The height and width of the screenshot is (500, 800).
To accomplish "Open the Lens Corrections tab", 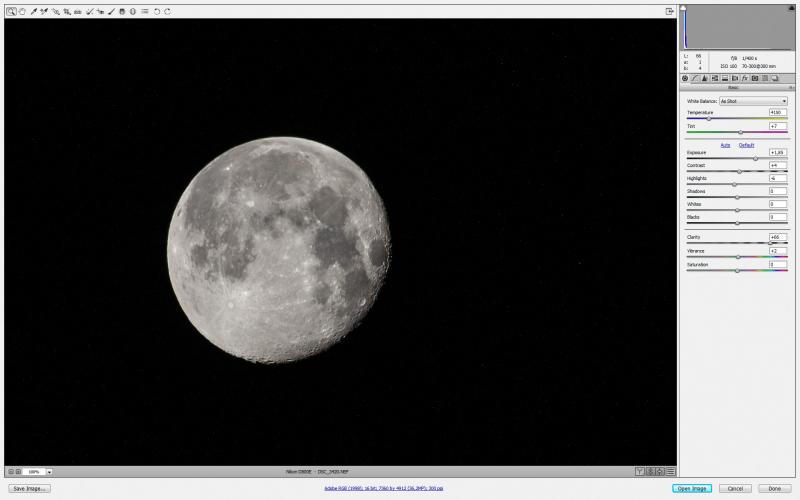I will (735, 79).
